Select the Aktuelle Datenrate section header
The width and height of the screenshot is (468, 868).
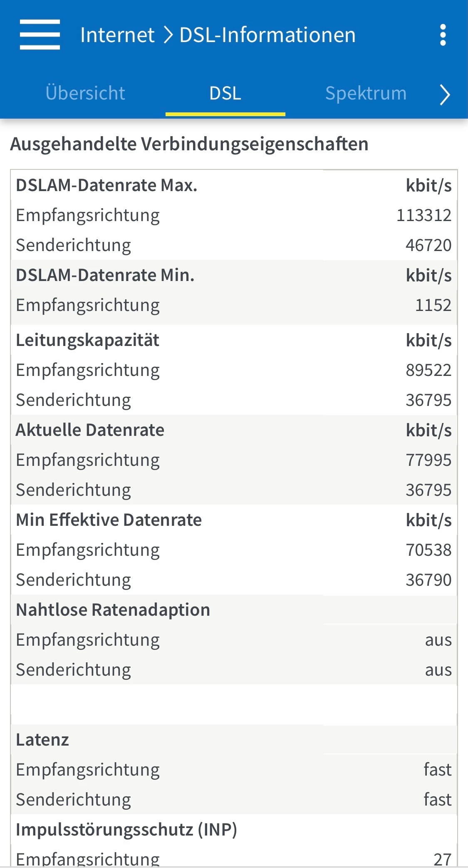coord(90,430)
